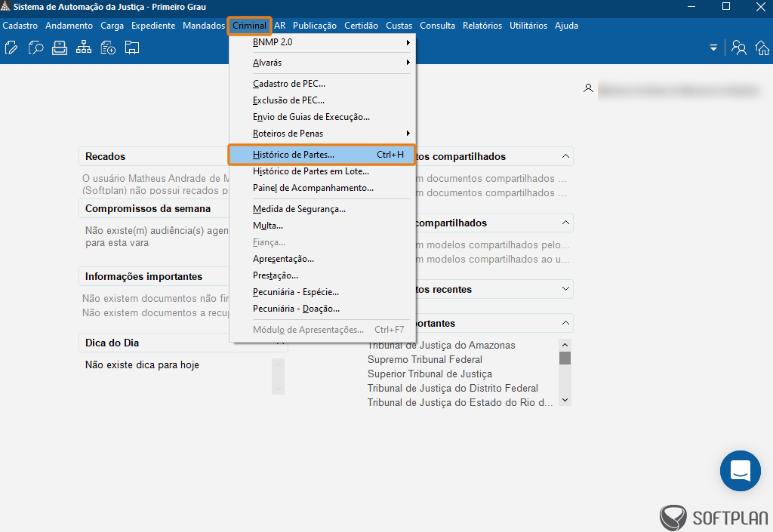Open the Publicação menu
This screenshot has width=773, height=532.
pos(315,26)
